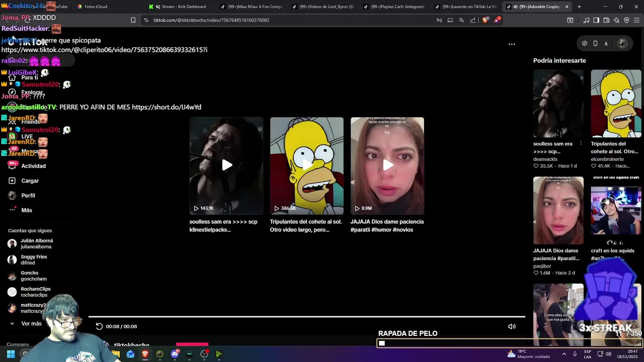Open elcerebroinerte author link
Viewport: 644px width, 362px height.
point(607,159)
